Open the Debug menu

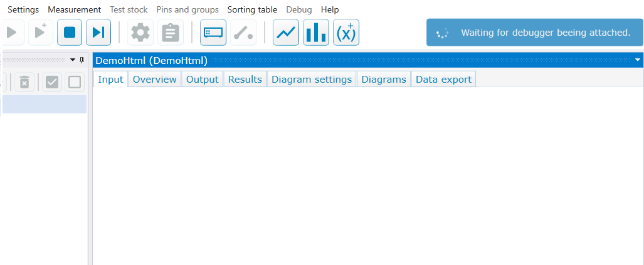(x=299, y=9)
